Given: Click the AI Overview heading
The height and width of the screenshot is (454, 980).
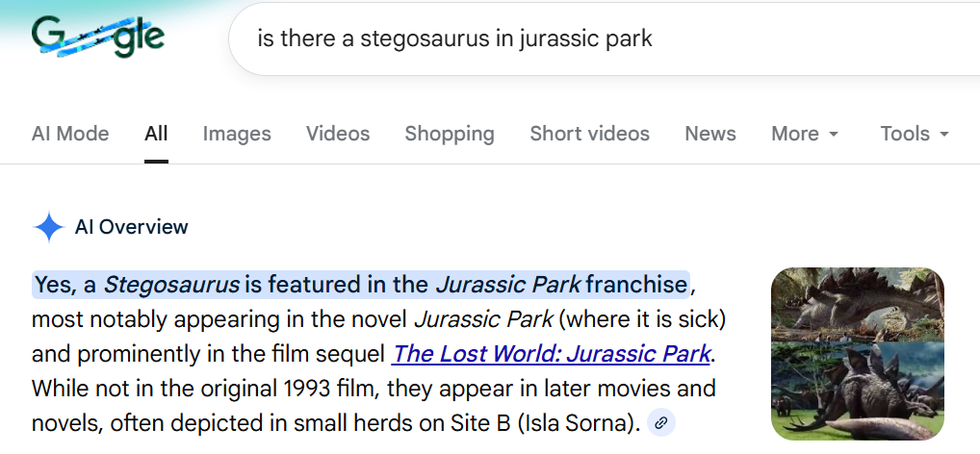Looking at the screenshot, I should (x=132, y=228).
